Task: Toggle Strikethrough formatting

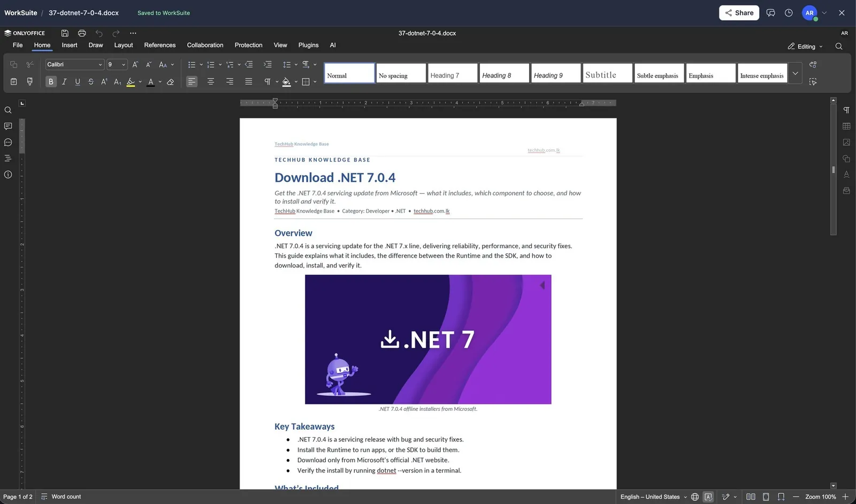Action: (91, 82)
